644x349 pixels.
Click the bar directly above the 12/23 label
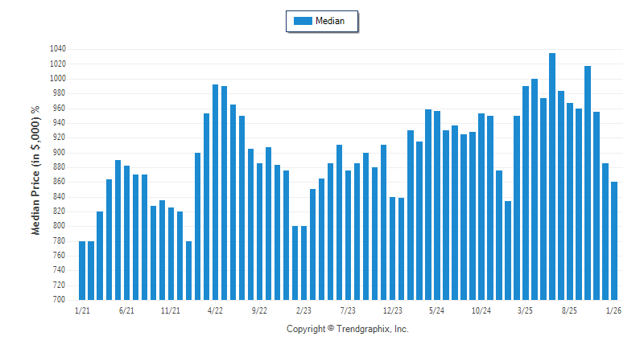coord(393,248)
